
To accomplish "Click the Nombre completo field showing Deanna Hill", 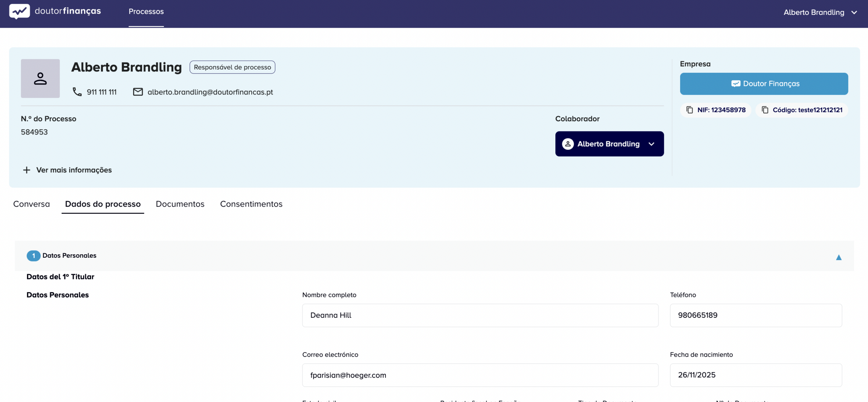I will 480,315.
